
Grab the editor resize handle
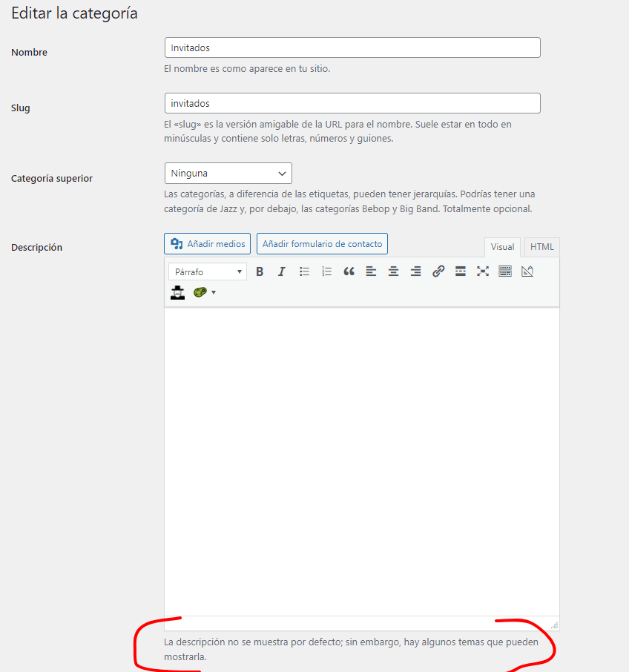click(554, 625)
